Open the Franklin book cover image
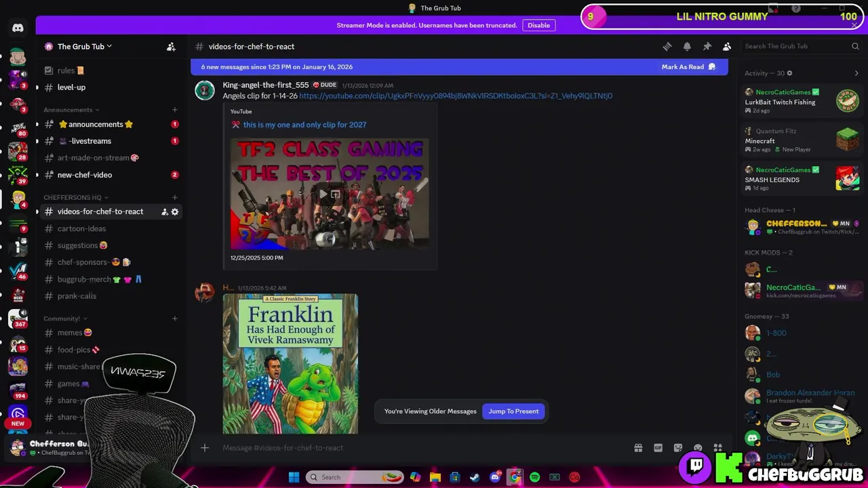This screenshot has height=488, width=868. click(290, 363)
